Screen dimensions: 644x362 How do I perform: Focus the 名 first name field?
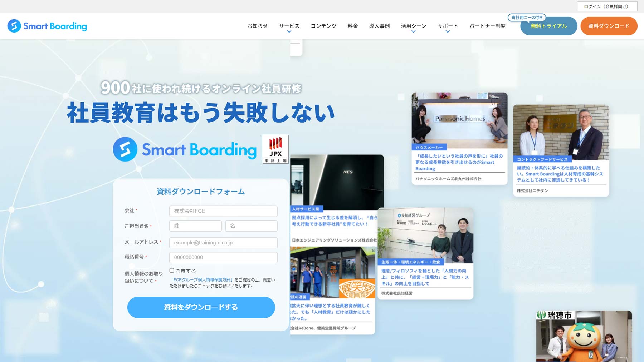pyautogui.click(x=252, y=226)
